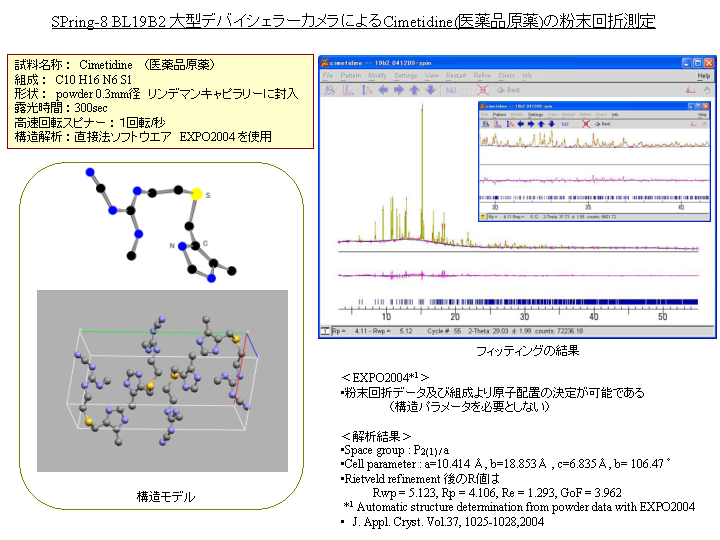The height and width of the screenshot is (540, 720).
Task: Click the red peak icon at right of the large toolbar
Action: (690, 90)
